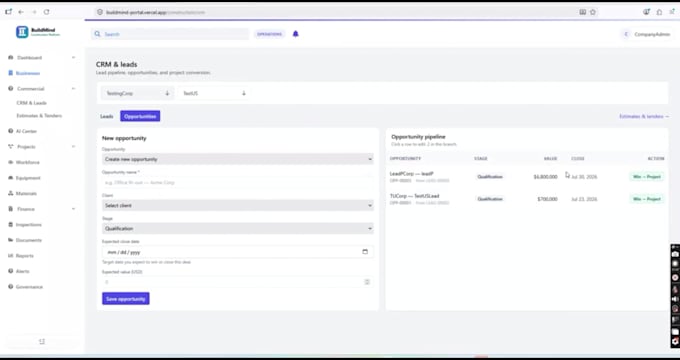This screenshot has width=680, height=360.
Task: Open the Dashboard sidebar icon
Action: click(x=11, y=57)
